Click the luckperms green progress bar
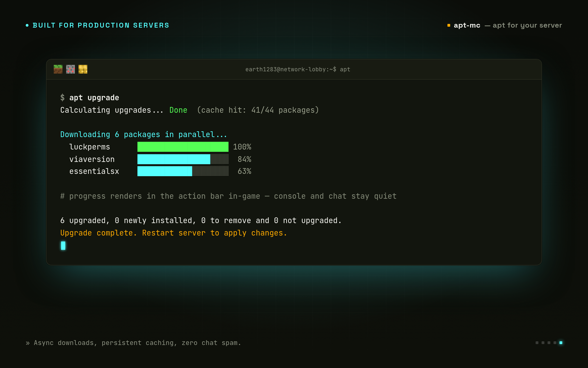 (183, 147)
